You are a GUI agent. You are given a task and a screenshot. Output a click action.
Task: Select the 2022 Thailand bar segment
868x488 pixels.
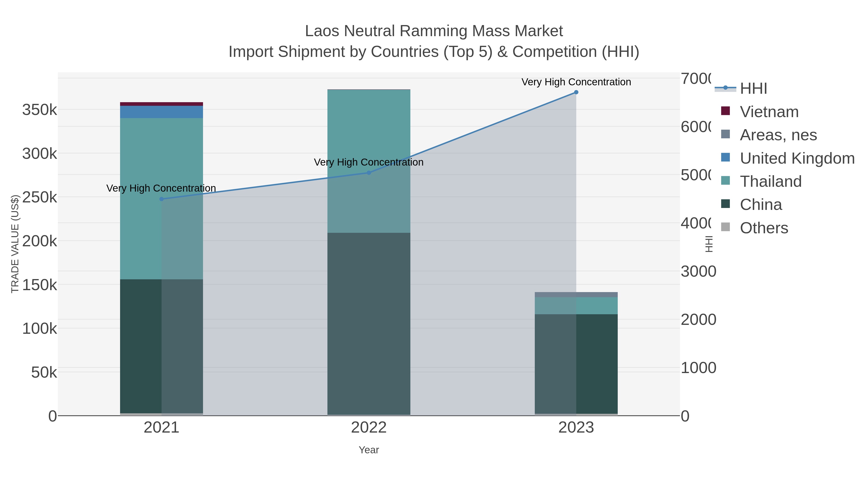pos(369,161)
